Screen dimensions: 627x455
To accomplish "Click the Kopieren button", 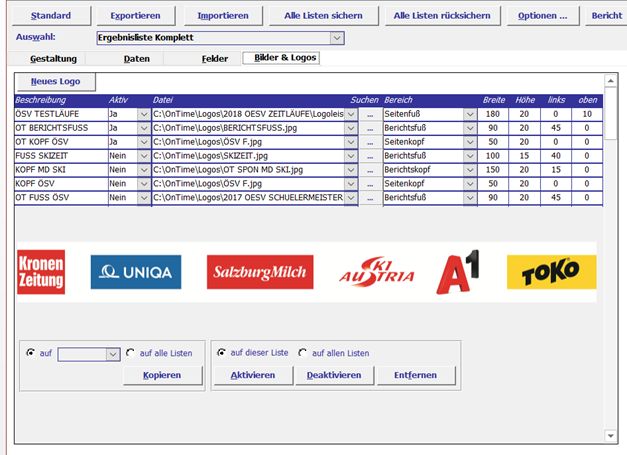I will point(162,375).
